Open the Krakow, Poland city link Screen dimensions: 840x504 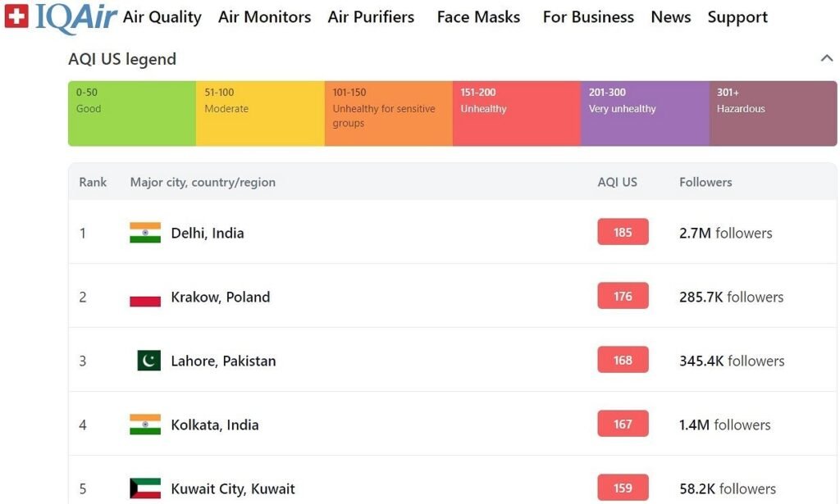click(x=220, y=297)
